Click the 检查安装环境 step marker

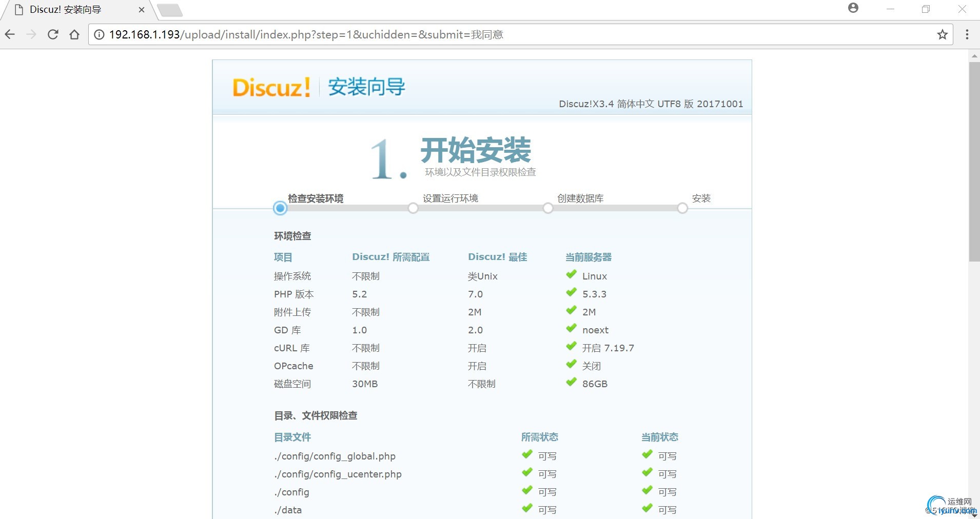click(280, 208)
